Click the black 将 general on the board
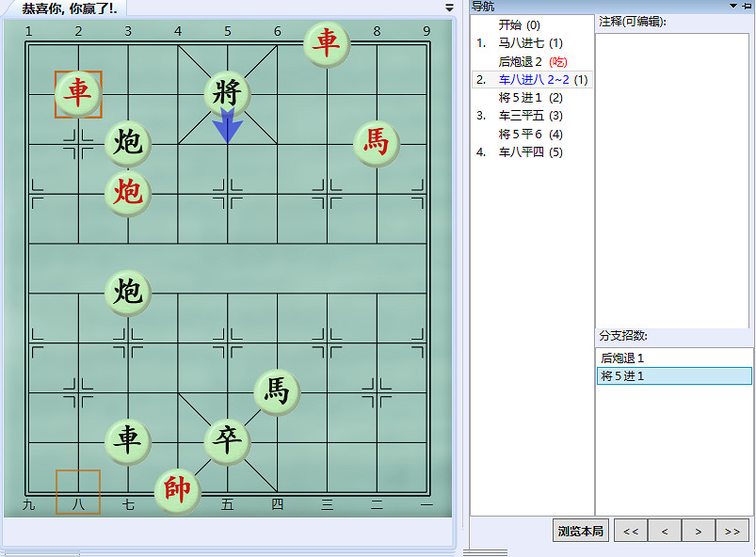Image resolution: width=756 pixels, height=557 pixels. point(227,94)
